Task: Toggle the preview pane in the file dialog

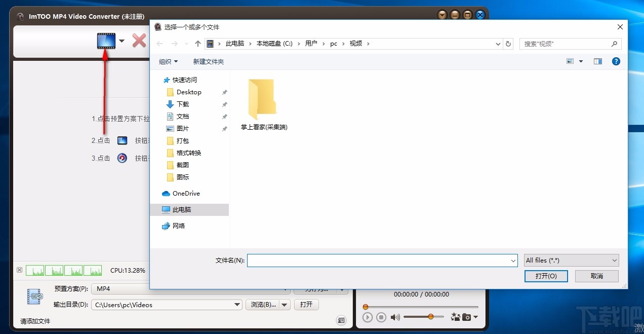Action: pyautogui.click(x=597, y=61)
